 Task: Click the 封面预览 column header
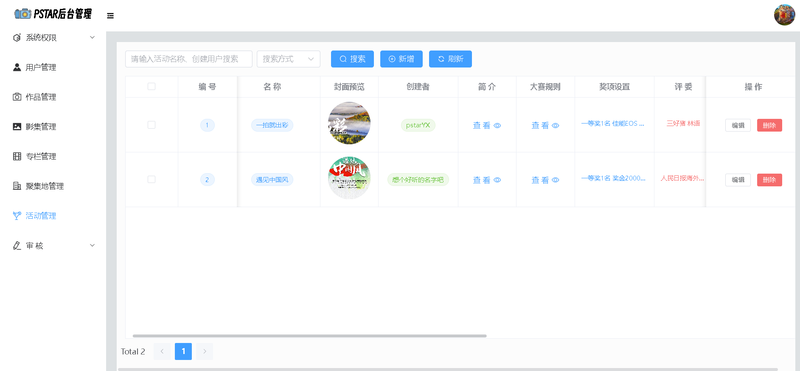tap(349, 87)
